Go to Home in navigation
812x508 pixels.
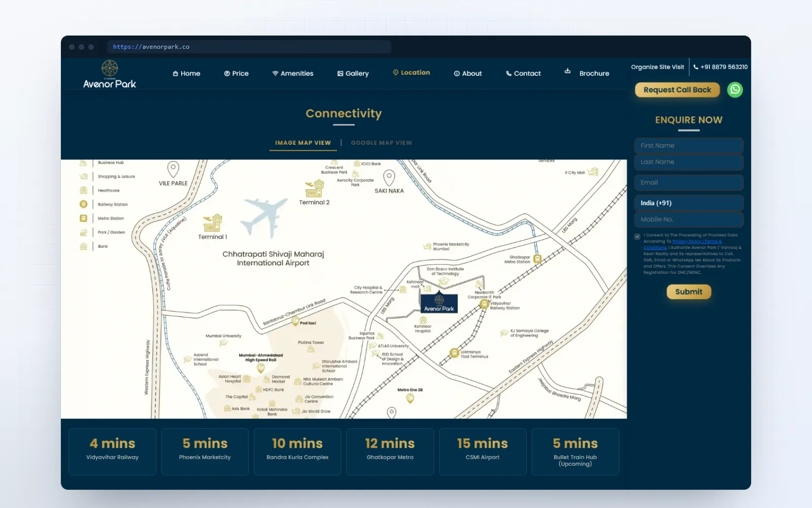click(186, 74)
